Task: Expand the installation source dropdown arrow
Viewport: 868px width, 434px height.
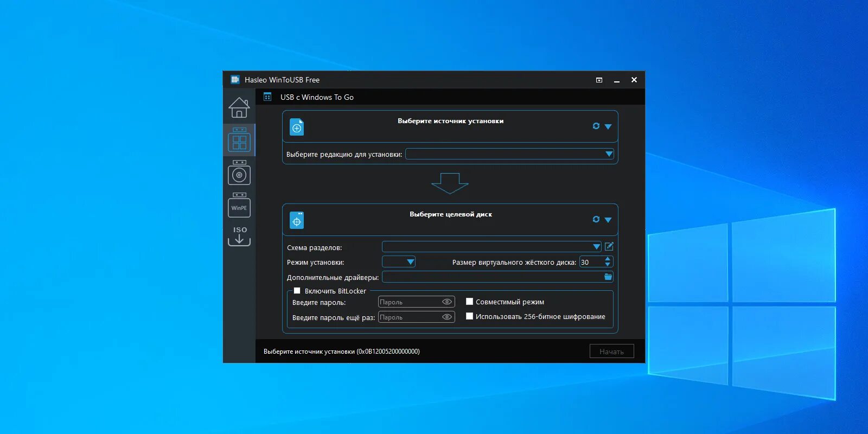Action: (608, 126)
